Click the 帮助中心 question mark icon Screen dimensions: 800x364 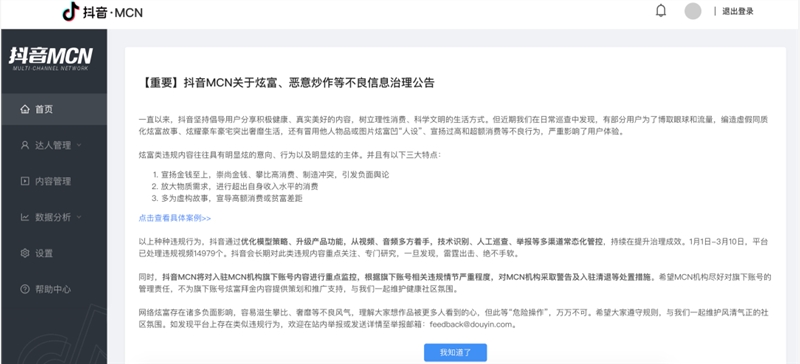coord(24,289)
